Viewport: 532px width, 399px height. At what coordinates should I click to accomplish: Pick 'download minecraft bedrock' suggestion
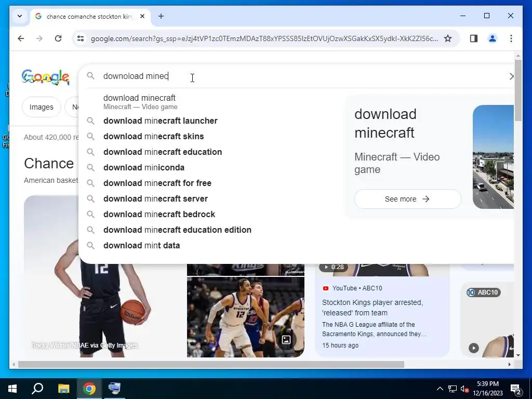click(x=212, y=215)
